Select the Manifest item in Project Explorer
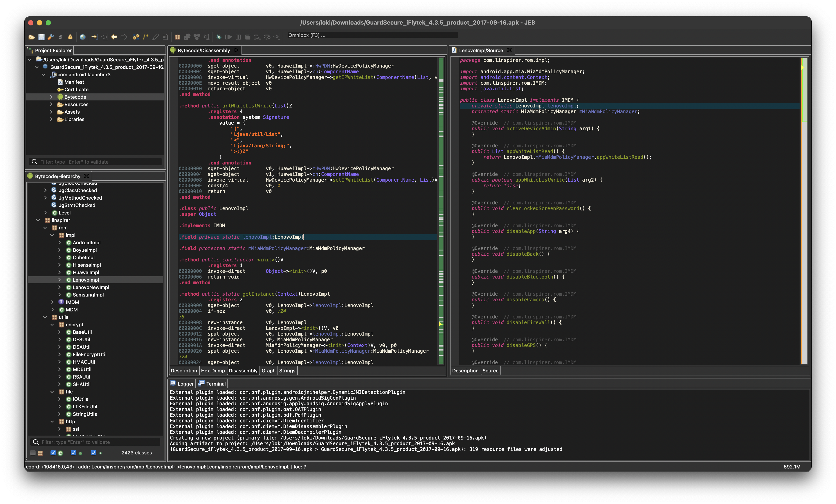836x504 pixels. tap(71, 82)
